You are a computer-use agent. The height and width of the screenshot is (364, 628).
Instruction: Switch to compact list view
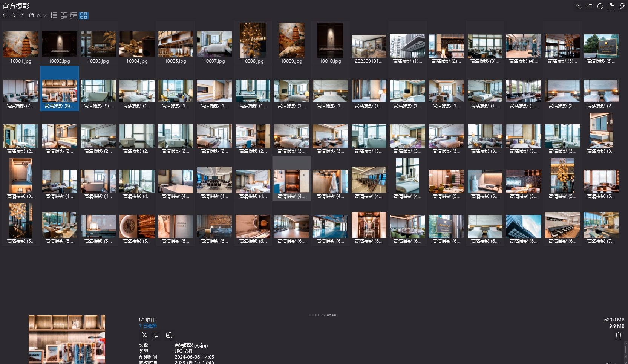tap(54, 15)
